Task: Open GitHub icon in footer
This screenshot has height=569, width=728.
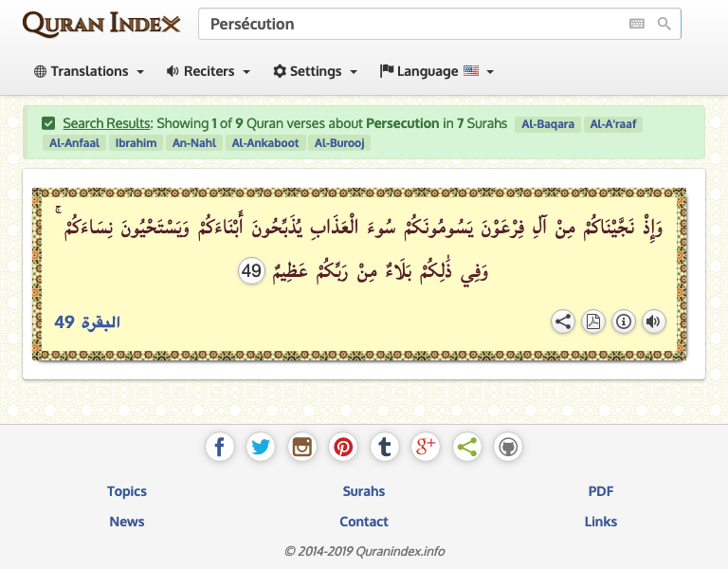Action: click(x=508, y=447)
